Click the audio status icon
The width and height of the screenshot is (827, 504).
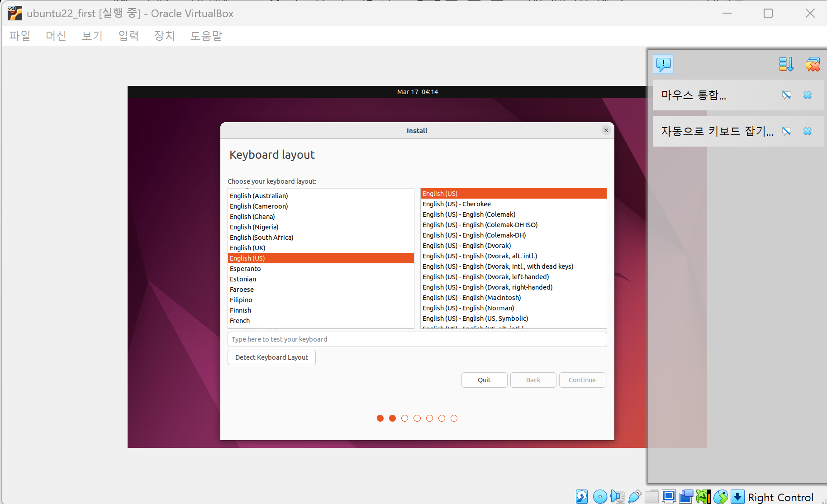tap(617, 496)
